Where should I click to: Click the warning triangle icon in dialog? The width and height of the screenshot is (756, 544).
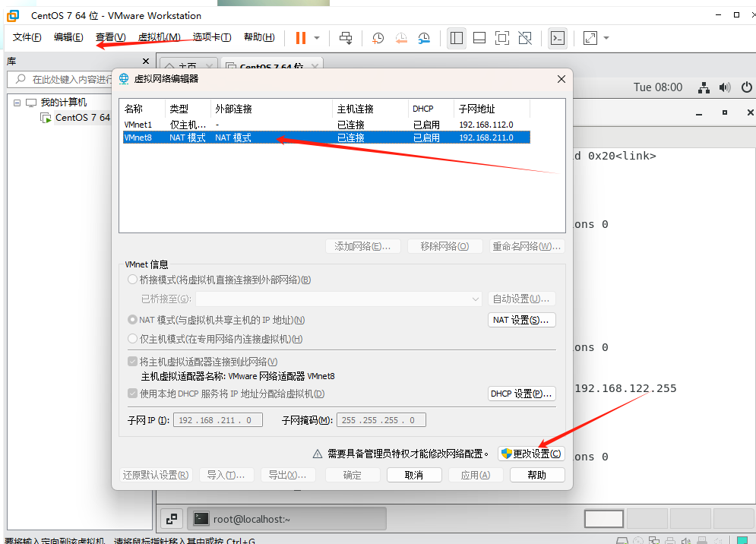[x=318, y=454]
